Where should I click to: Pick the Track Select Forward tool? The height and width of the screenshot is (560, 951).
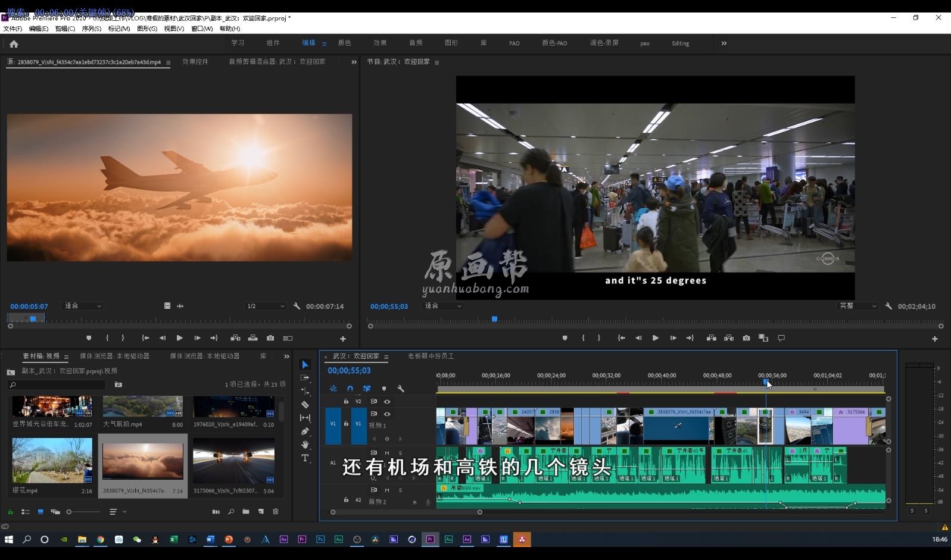pyautogui.click(x=305, y=378)
